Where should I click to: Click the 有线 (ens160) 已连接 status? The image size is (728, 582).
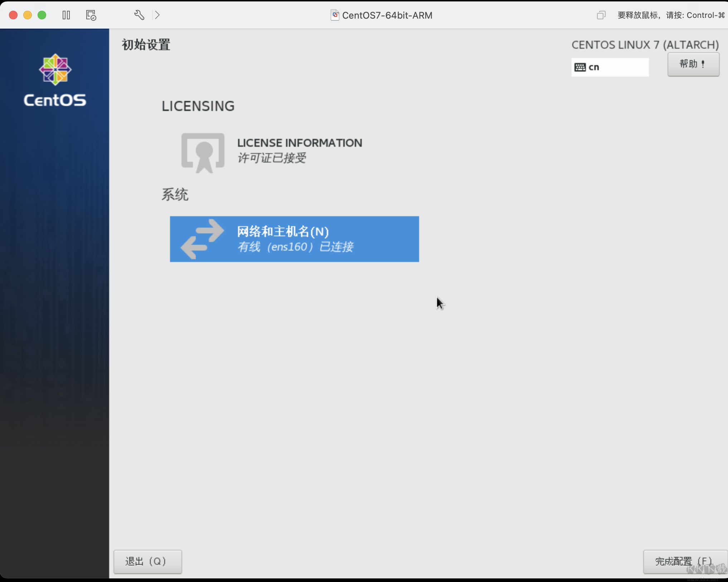(x=296, y=247)
